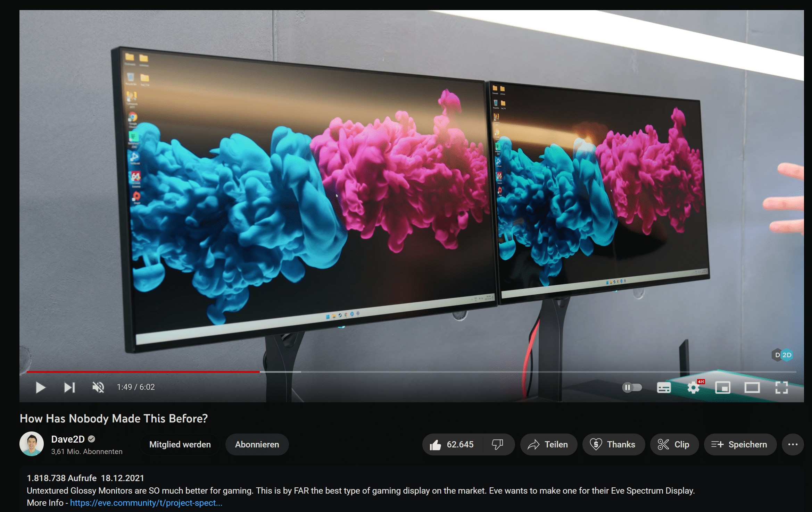
Task: Click the Thanks button
Action: pyautogui.click(x=613, y=444)
